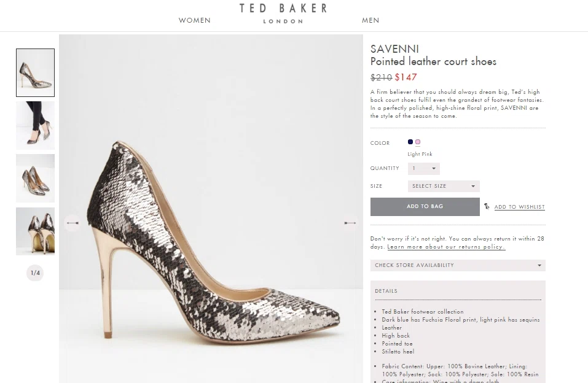Image resolution: width=588 pixels, height=383 pixels.
Task: Open the size dropdown arrow
Action: pyautogui.click(x=473, y=186)
